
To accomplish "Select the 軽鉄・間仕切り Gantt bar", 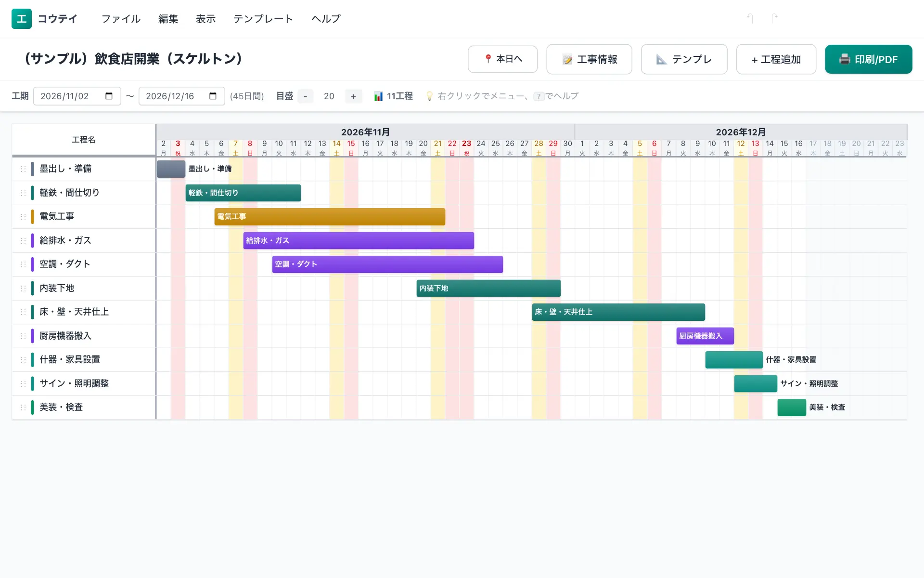I will pyautogui.click(x=243, y=193).
